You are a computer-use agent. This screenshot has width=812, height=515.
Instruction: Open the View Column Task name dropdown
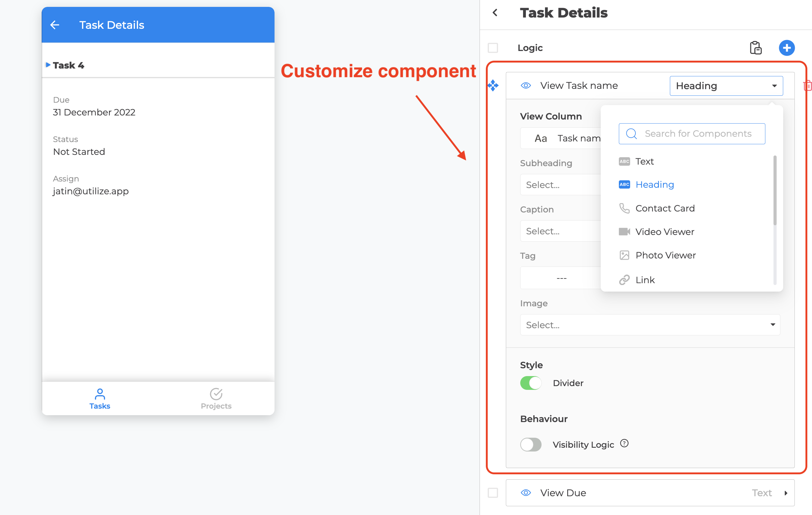[560, 138]
